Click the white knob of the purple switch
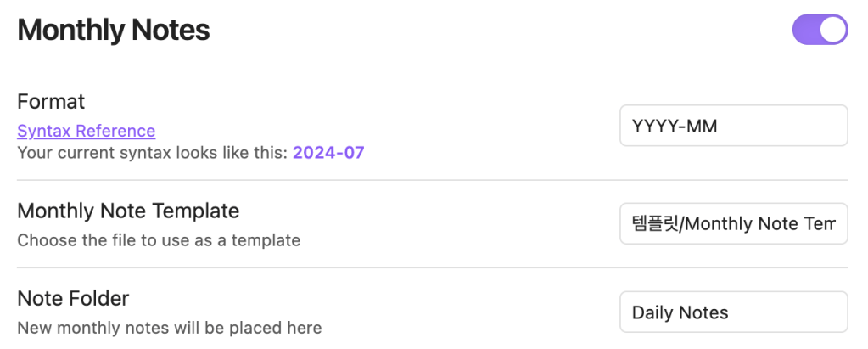Image resolution: width=868 pixels, height=349 pixels. point(833,29)
